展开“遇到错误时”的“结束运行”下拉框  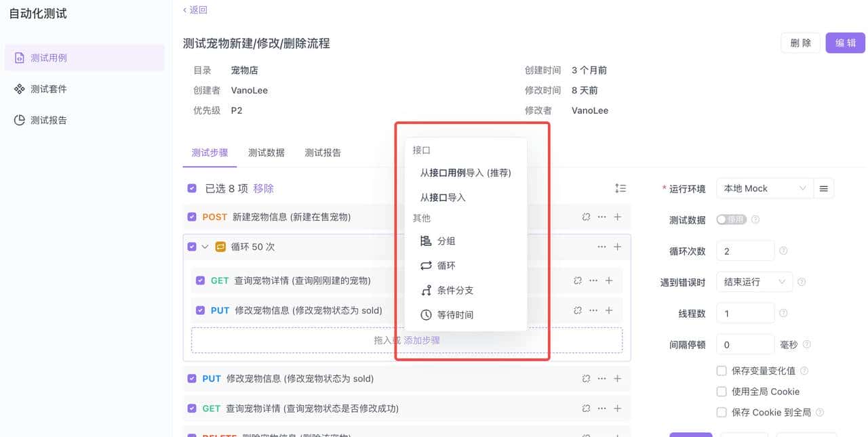754,281
